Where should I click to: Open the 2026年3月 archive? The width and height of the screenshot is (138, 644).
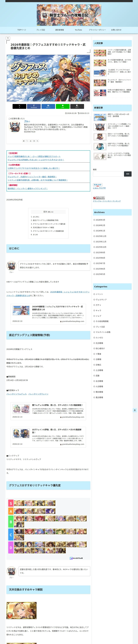[x=100, y=220]
